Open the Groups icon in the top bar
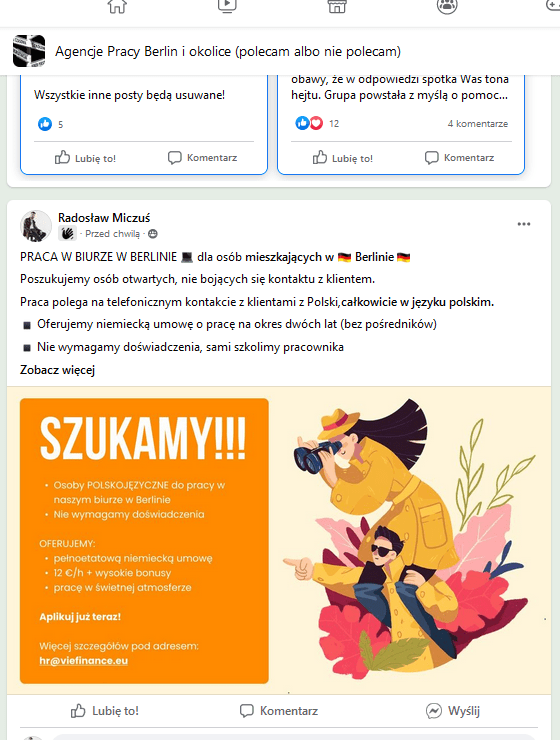Viewport: 560px width, 740px height. click(x=447, y=6)
